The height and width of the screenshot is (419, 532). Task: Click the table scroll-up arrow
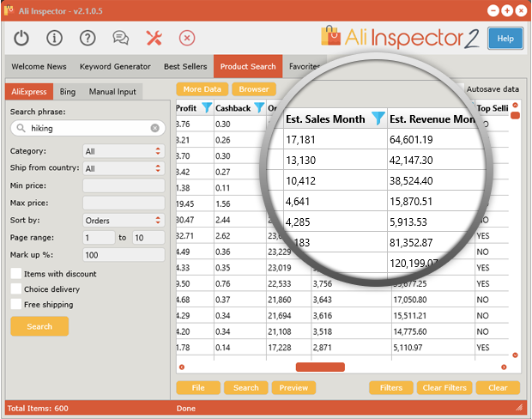(515, 105)
